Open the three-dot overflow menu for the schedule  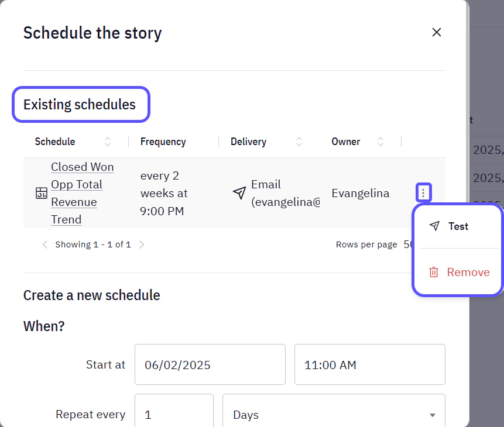point(424,192)
